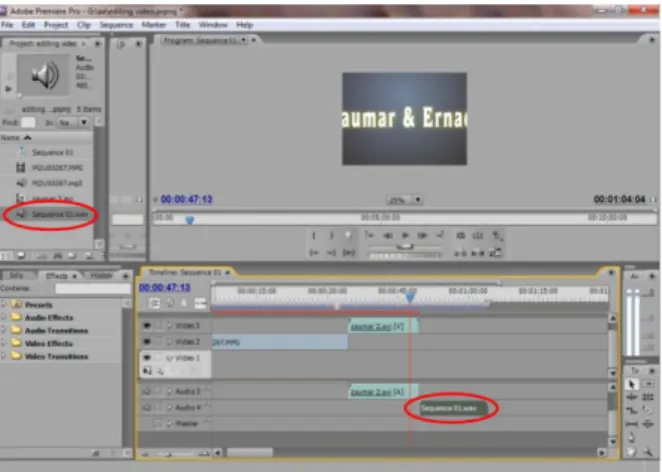Screen dimensions: 662x472
Task: Click the Trim monitor button
Action: [495, 253]
